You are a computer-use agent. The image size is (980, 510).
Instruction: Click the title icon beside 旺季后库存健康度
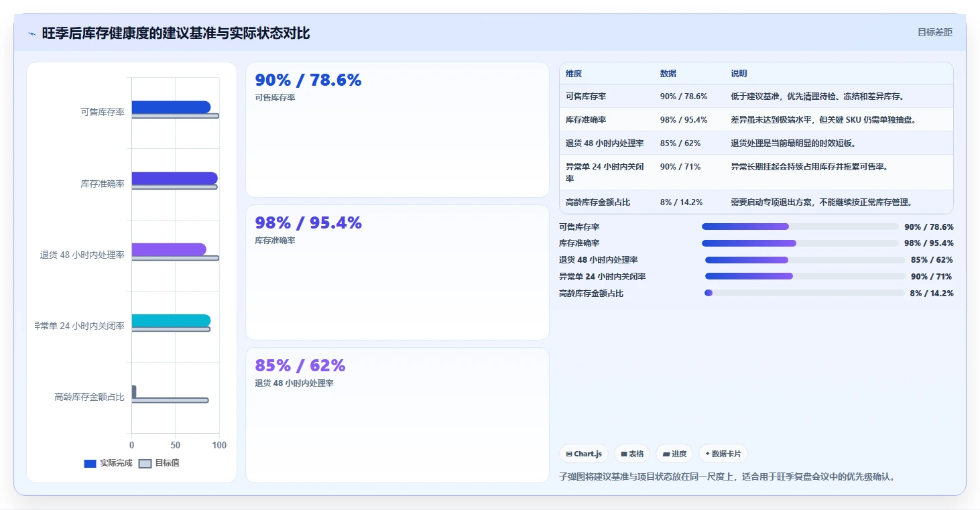[x=32, y=34]
